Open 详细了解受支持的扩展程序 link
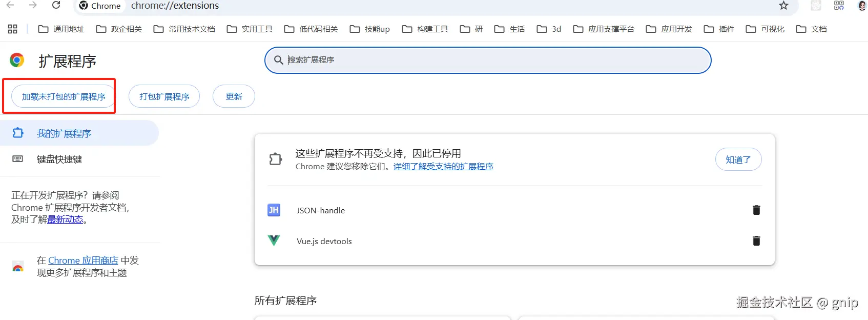Screen dimensions: 868x320 pos(443,167)
